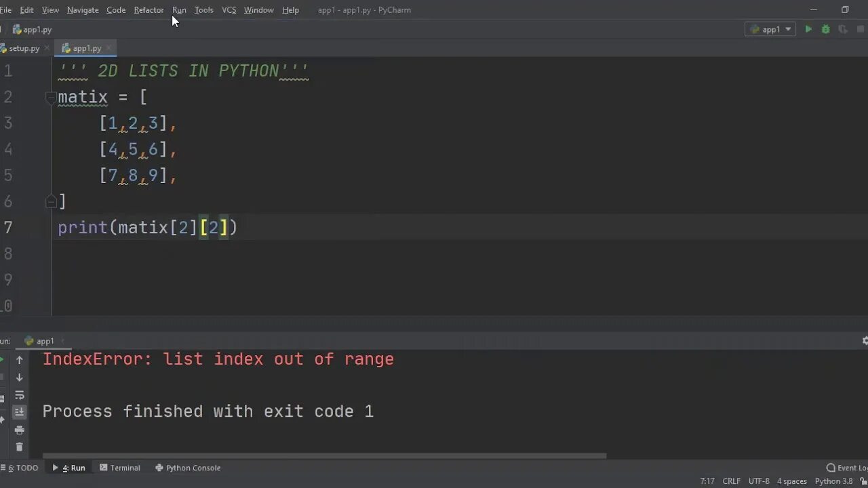Open the Refactor menu
Screen dimensions: 868x488
149,10
